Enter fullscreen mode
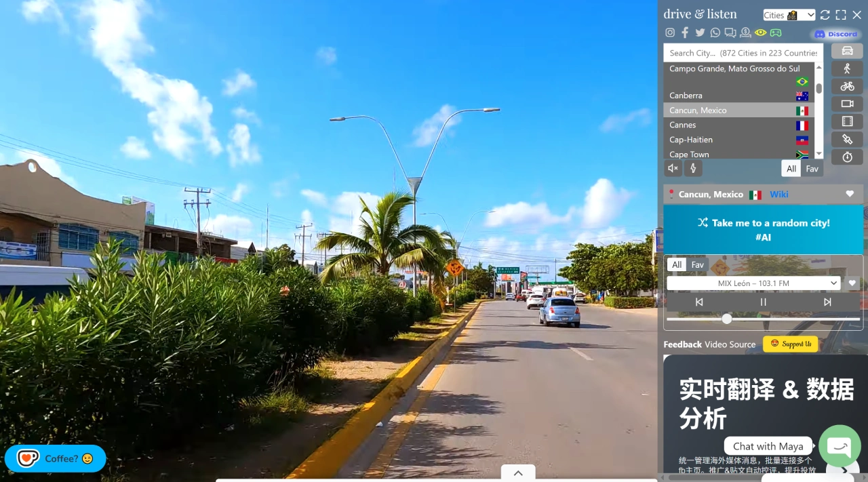This screenshot has width=868, height=482. coord(841,15)
